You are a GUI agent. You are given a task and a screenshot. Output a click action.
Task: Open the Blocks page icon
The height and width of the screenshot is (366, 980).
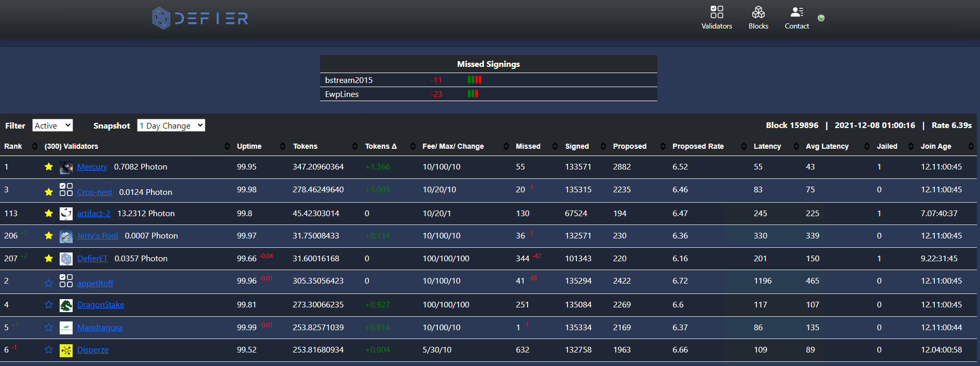pos(758,12)
